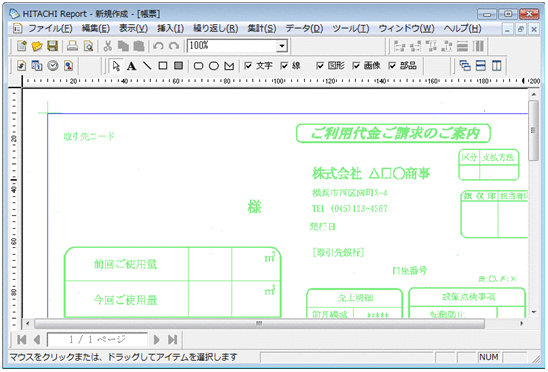The image size is (548, 372).
Task: Toggle the 図形 checkbox
Action: (x=320, y=66)
